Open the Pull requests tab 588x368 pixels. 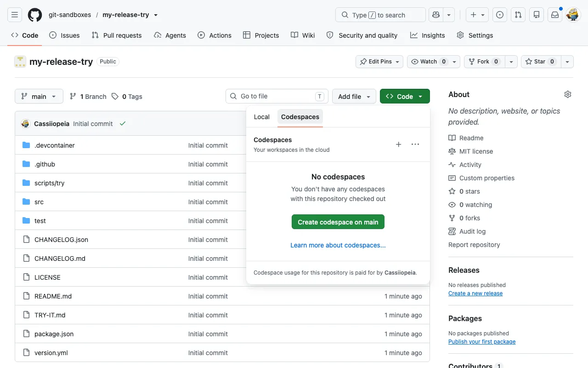(117, 35)
